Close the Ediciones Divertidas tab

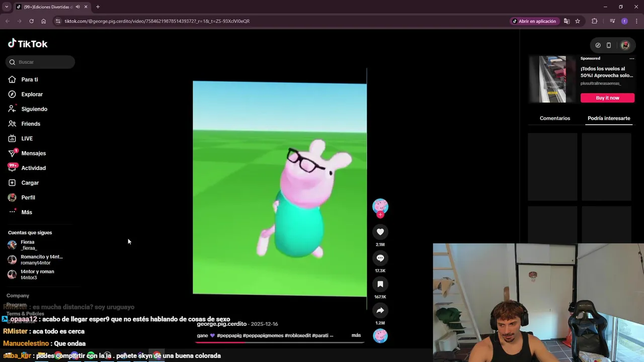point(86,7)
